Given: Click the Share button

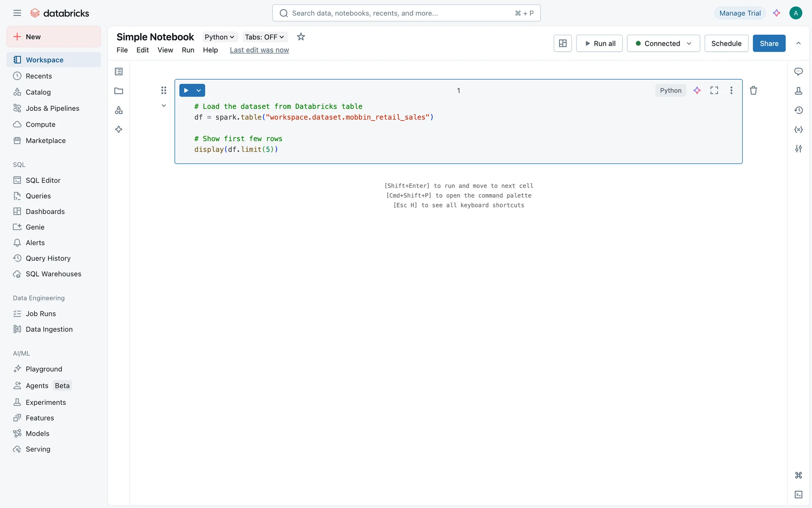Looking at the screenshot, I should point(768,43).
